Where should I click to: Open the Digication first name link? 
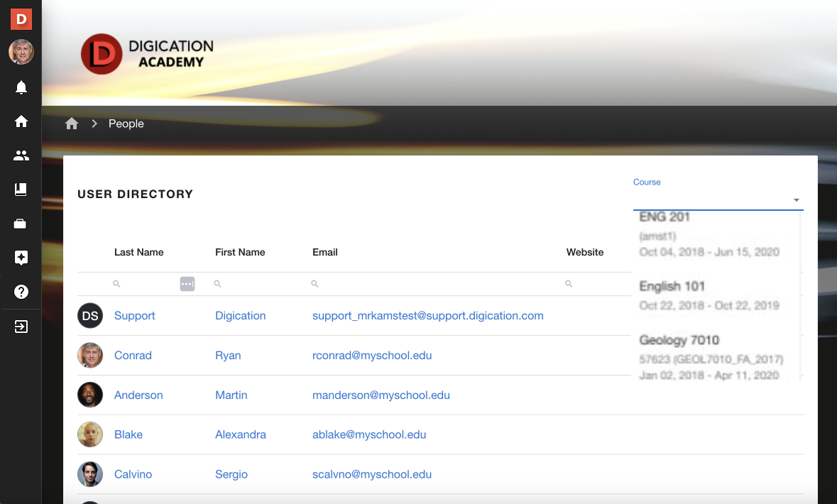click(x=240, y=316)
